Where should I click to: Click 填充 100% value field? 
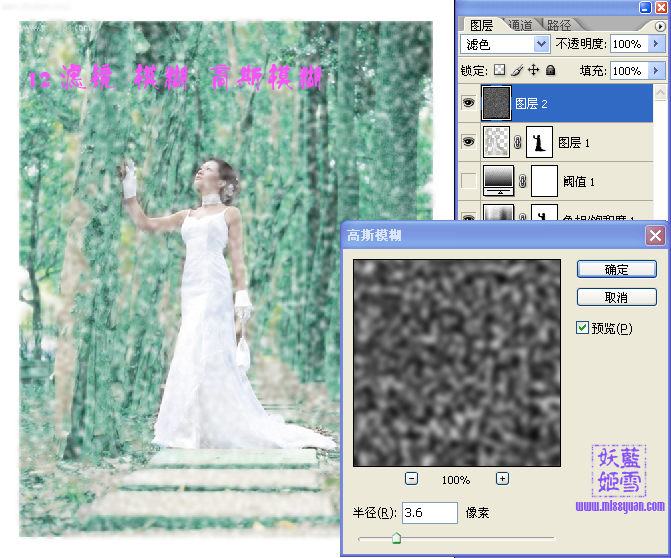coord(629,70)
